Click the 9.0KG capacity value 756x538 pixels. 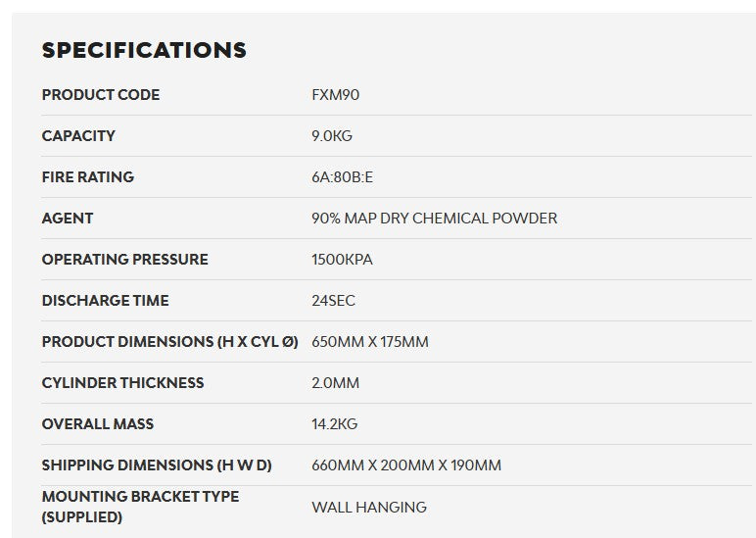coord(332,136)
